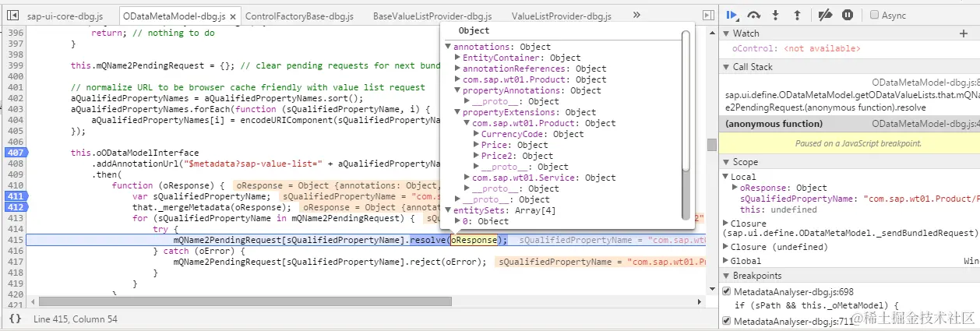The width and height of the screenshot is (980, 331).
Task: Select the (anonymous function) call stack frame
Action: pyautogui.click(x=849, y=124)
